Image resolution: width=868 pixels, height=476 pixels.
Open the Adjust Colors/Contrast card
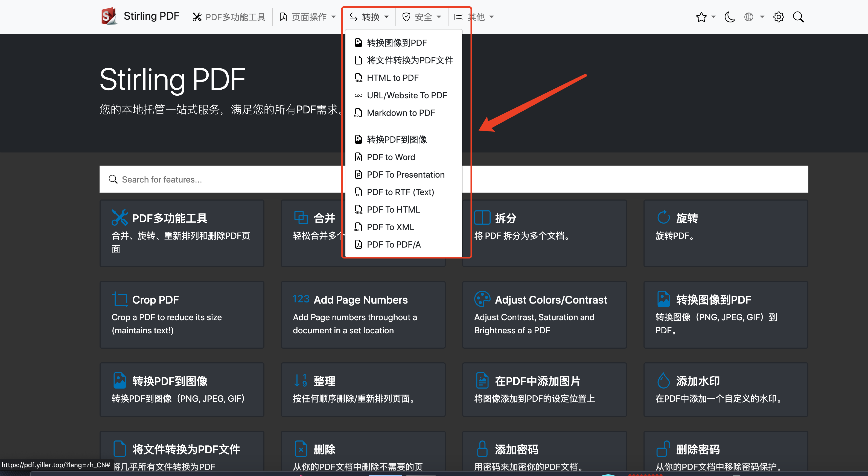coord(544,315)
